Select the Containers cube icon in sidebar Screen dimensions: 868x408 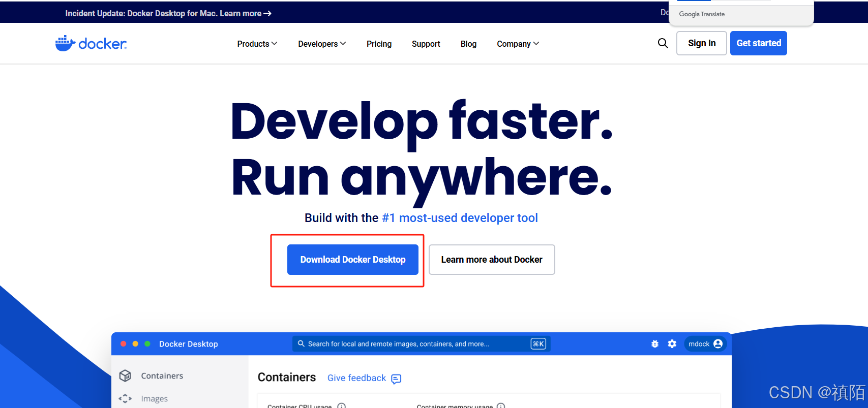pyautogui.click(x=125, y=375)
